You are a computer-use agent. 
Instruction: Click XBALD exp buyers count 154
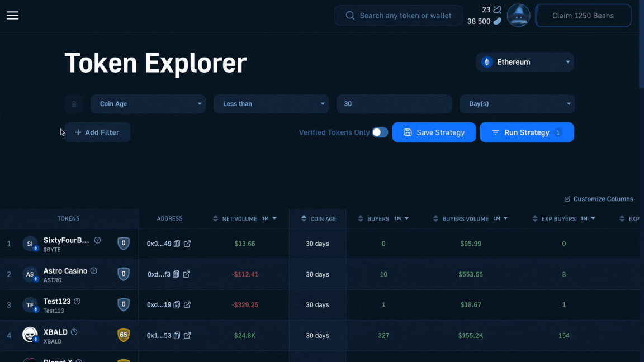[x=564, y=336]
